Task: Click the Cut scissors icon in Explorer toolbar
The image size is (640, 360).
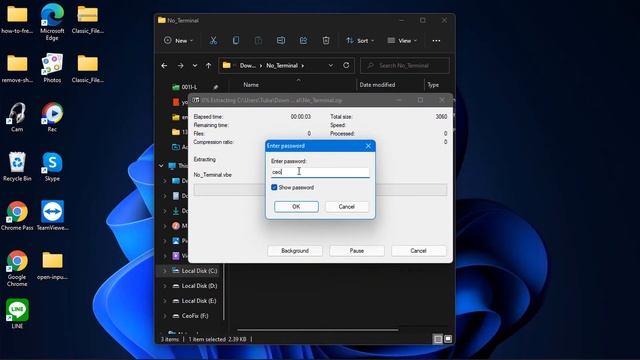Action: point(213,40)
